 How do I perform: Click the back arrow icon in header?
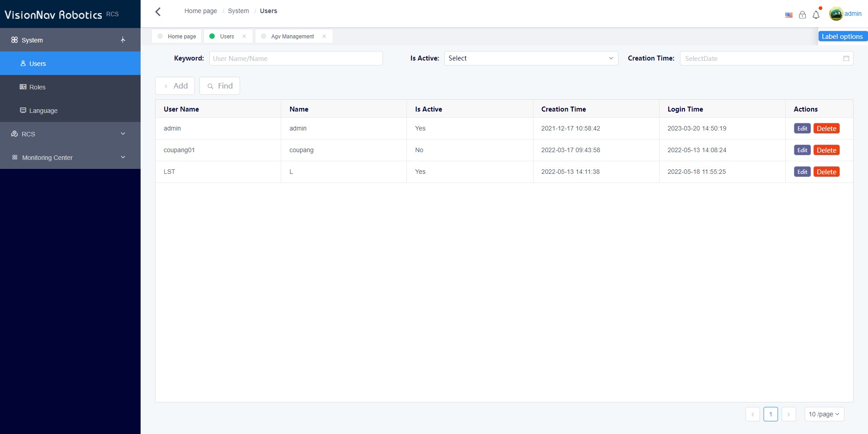coord(158,12)
